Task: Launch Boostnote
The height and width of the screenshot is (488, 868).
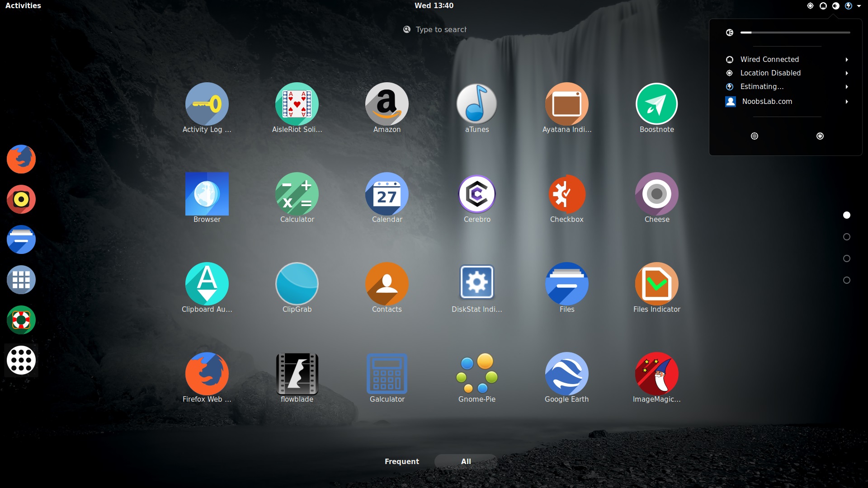Action: pos(656,108)
